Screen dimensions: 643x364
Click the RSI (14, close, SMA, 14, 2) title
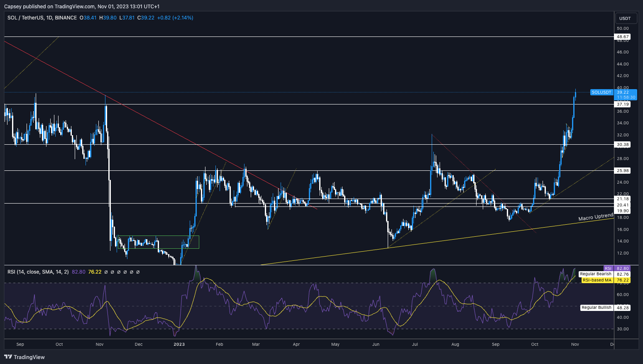click(x=37, y=272)
